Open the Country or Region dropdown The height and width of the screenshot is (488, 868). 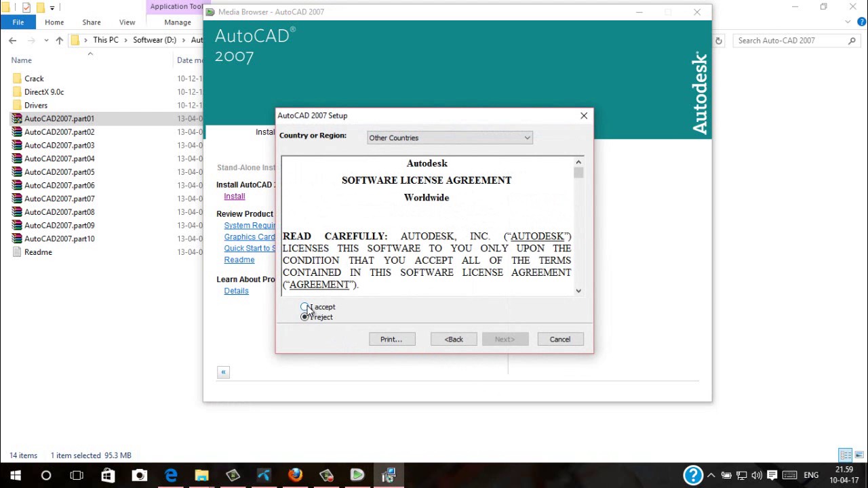point(450,138)
